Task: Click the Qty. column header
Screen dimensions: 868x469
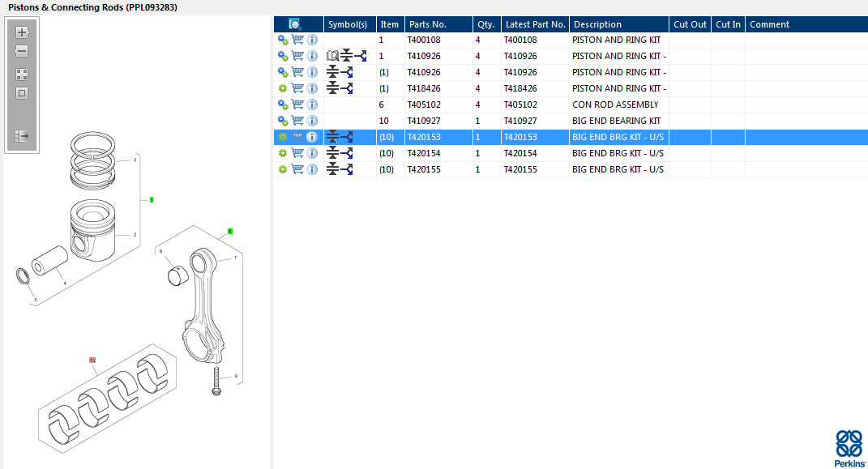Action: coord(485,24)
